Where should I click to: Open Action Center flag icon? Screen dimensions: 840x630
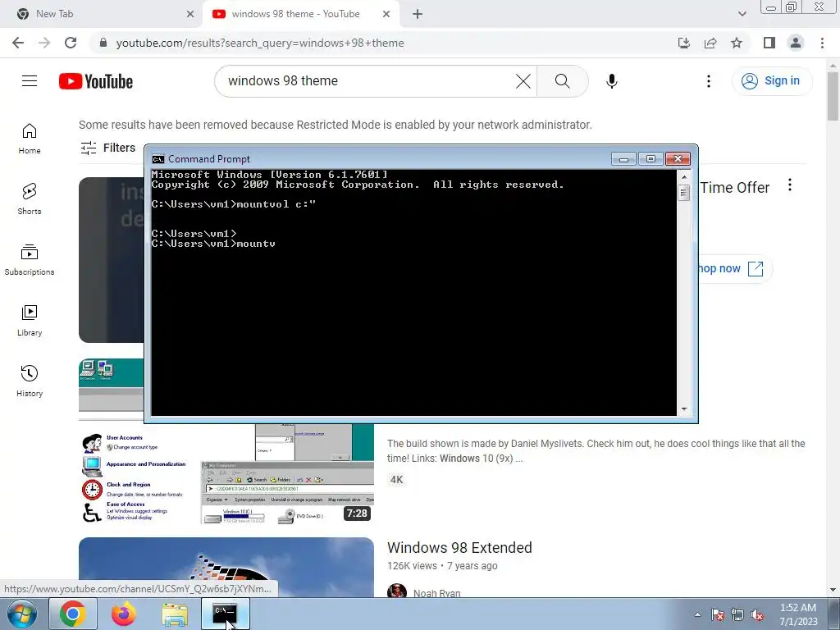pos(718,614)
